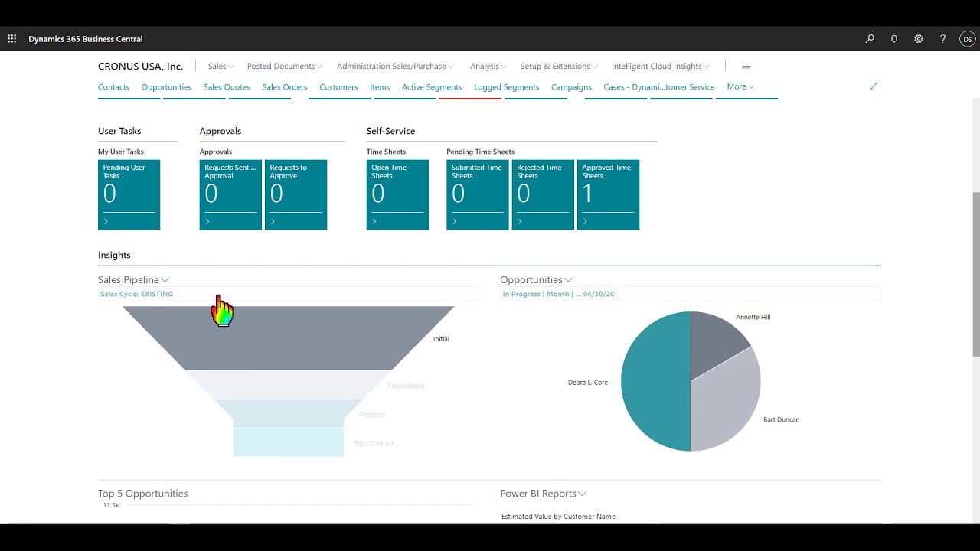Click the arrow on Requests to Approve tile
980x551 pixels.
pos(273,222)
